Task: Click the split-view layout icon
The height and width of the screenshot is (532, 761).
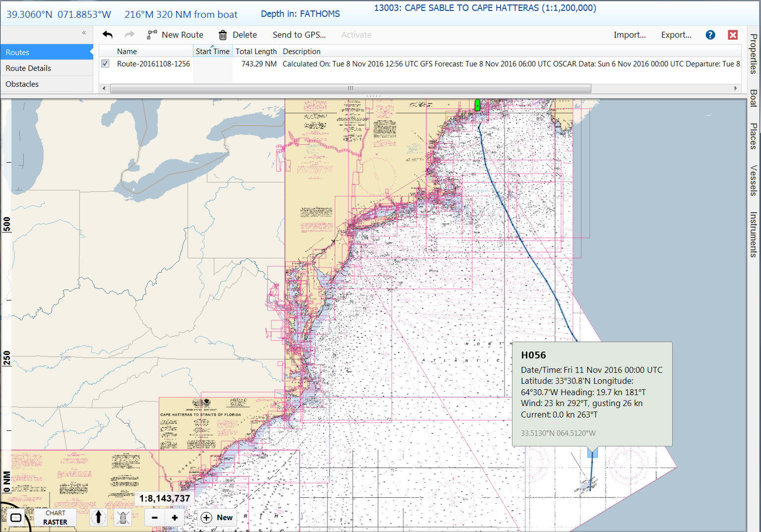Action: [16, 518]
